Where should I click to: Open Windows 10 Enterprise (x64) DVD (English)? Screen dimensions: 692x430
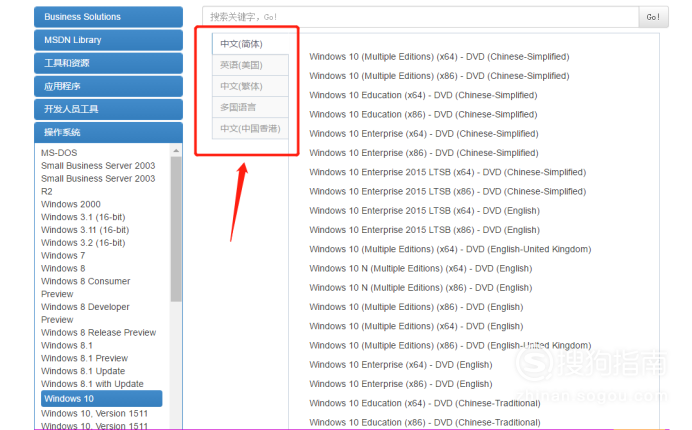[x=401, y=365]
